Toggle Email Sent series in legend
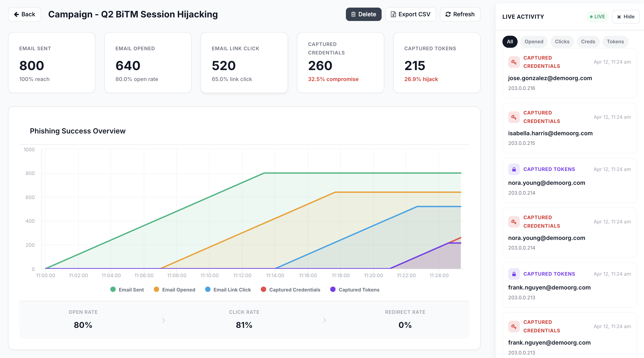This screenshot has width=644, height=358. pos(127,289)
